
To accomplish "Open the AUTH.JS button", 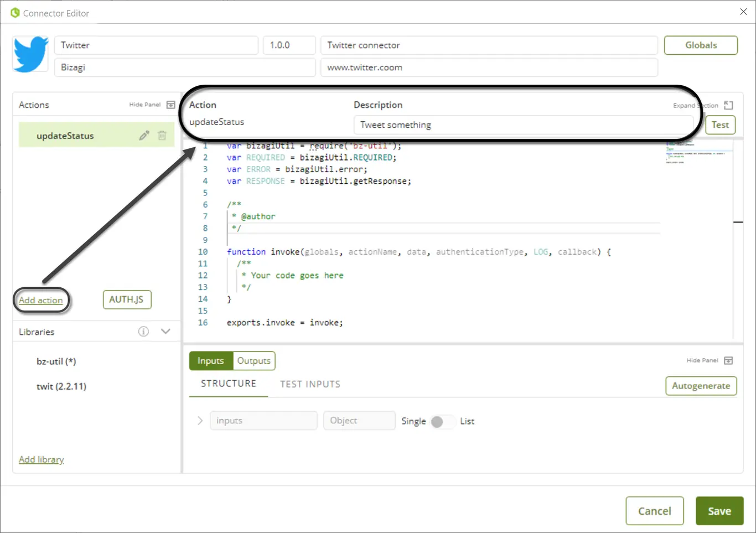I will 127,299.
